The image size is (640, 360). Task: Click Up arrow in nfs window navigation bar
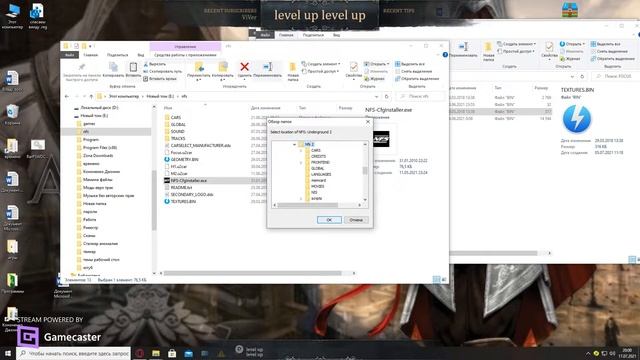pyautogui.click(x=91, y=96)
